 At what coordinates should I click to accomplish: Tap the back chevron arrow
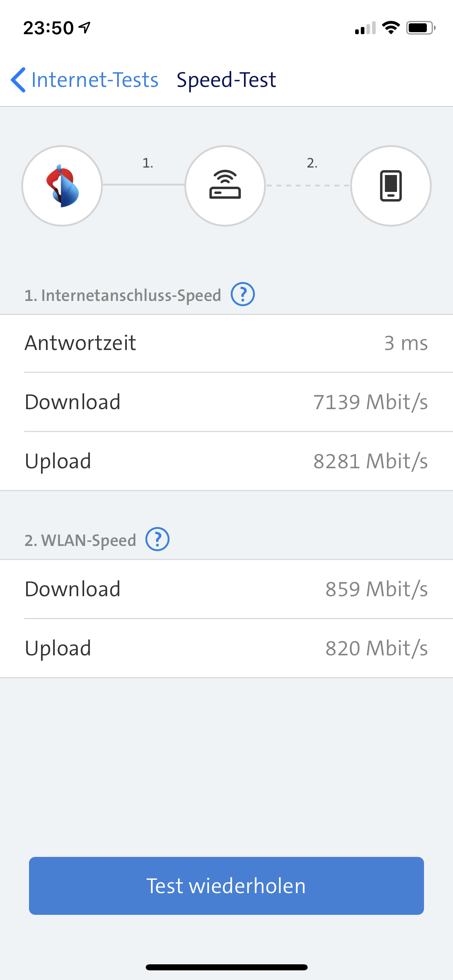(19, 80)
